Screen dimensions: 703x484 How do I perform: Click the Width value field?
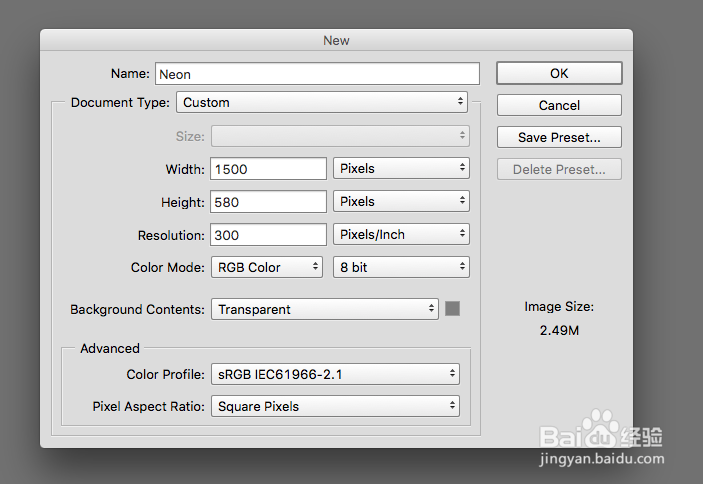[269, 169]
